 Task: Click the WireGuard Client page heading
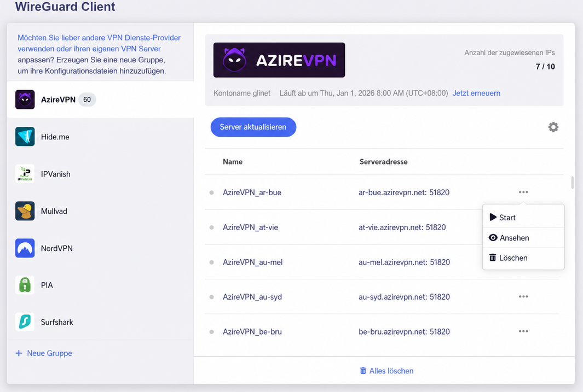(x=65, y=7)
